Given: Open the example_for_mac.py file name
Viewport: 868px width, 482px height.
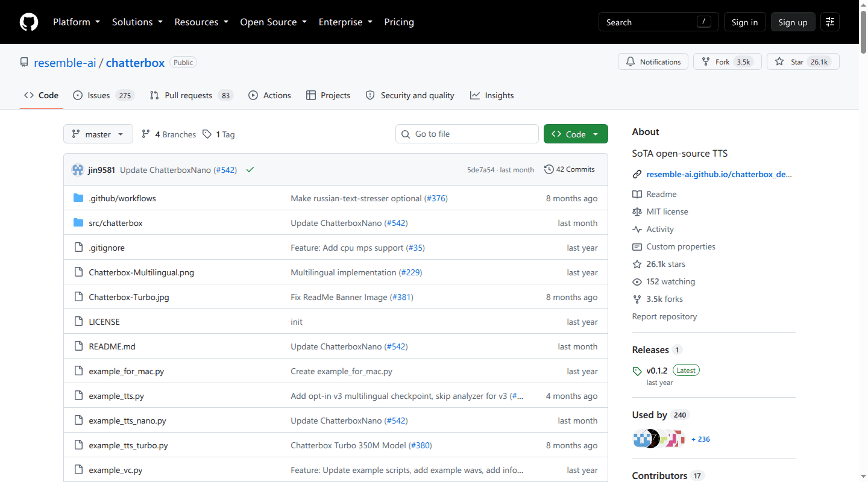Looking at the screenshot, I should tap(127, 371).
